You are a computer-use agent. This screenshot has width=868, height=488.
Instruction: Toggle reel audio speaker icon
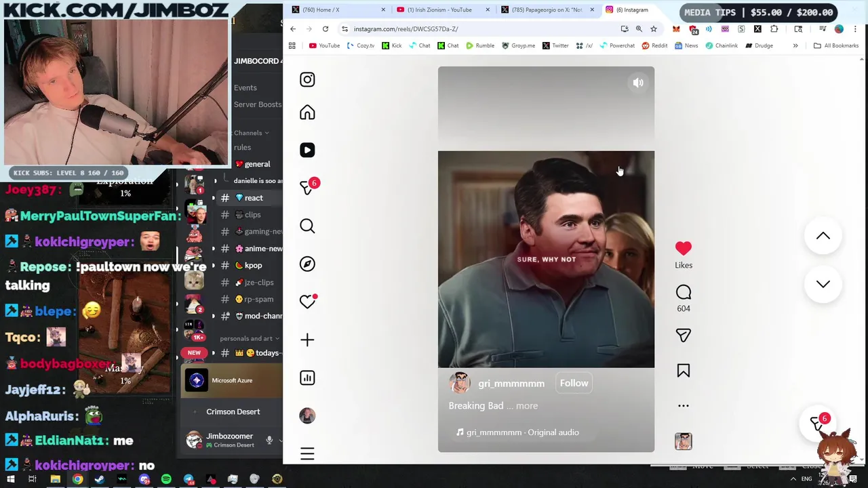click(x=638, y=83)
